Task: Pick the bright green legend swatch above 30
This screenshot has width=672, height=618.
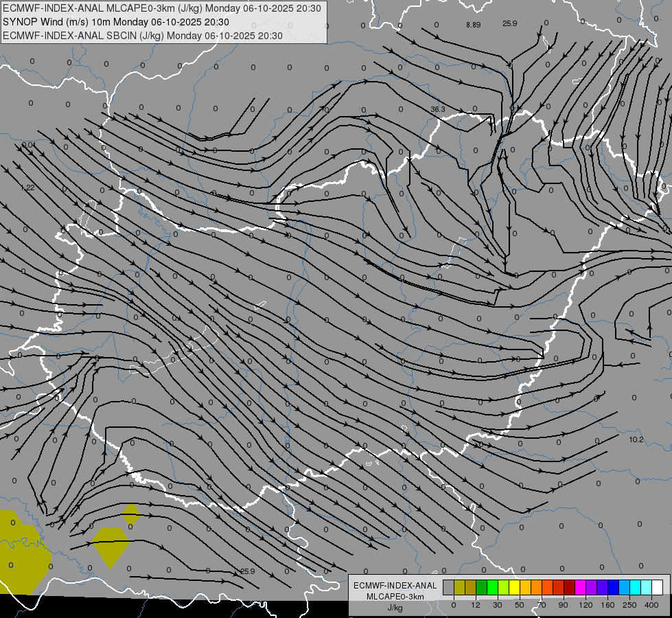Action: pos(492,587)
